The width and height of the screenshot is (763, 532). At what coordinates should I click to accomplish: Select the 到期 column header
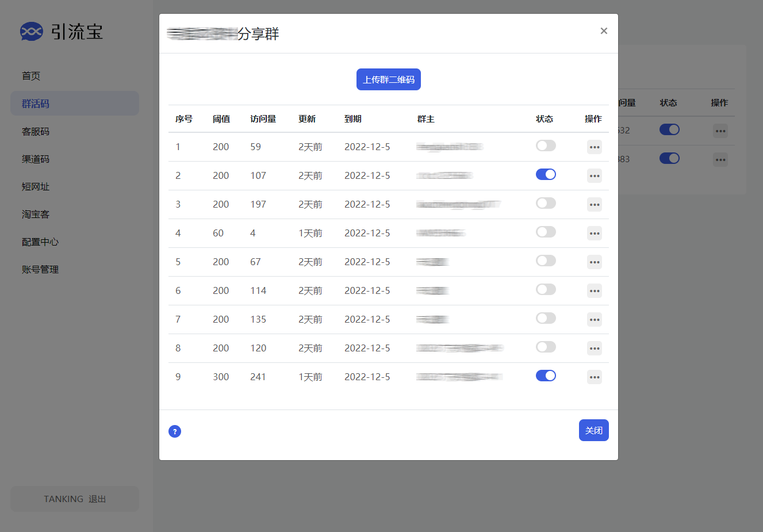point(352,119)
